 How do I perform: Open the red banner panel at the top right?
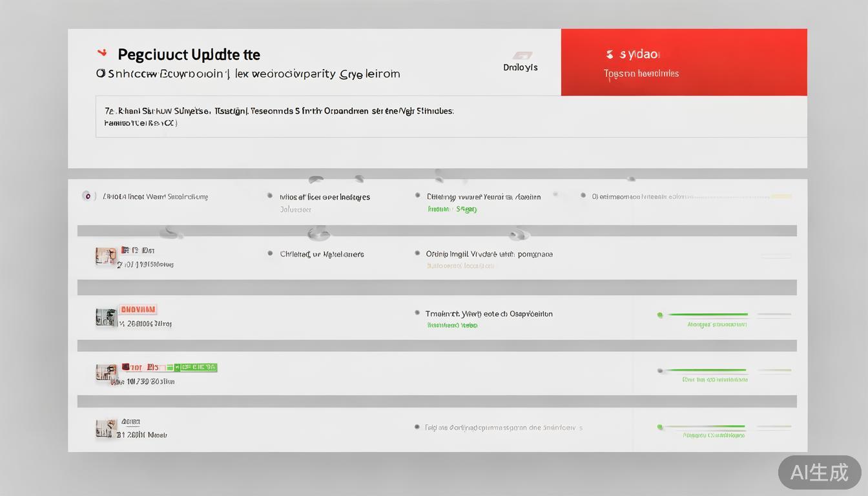coord(683,62)
